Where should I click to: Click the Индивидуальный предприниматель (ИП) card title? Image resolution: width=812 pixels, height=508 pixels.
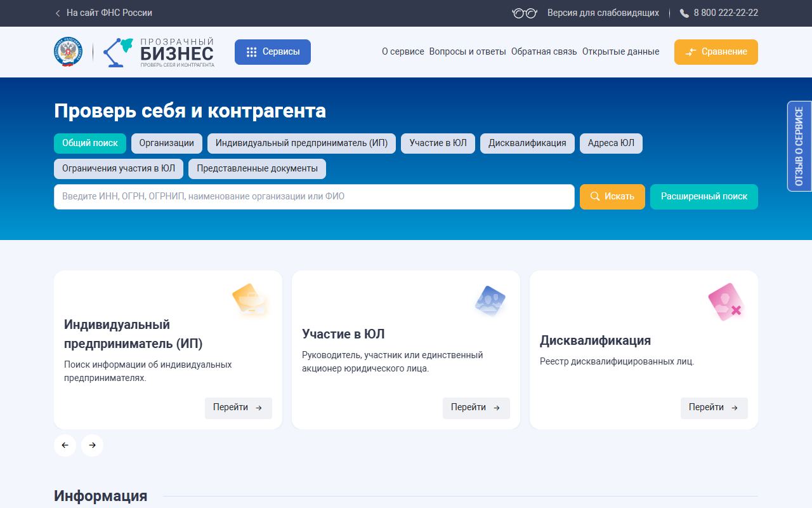click(133, 335)
